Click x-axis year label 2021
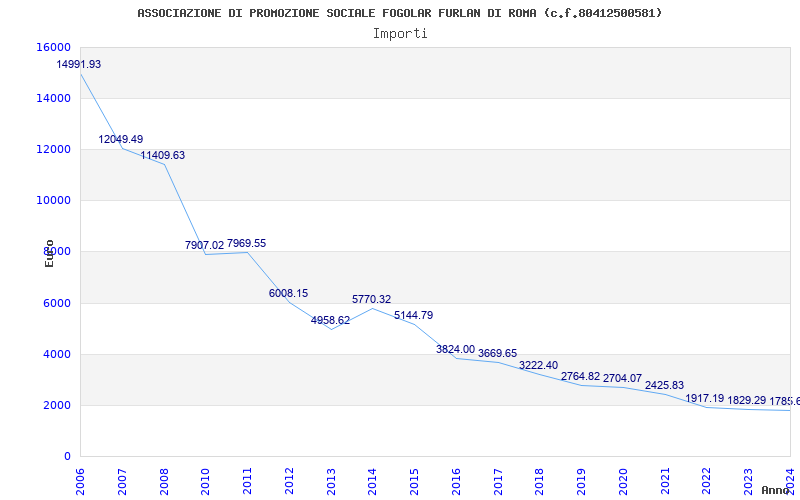 pyautogui.click(x=665, y=482)
